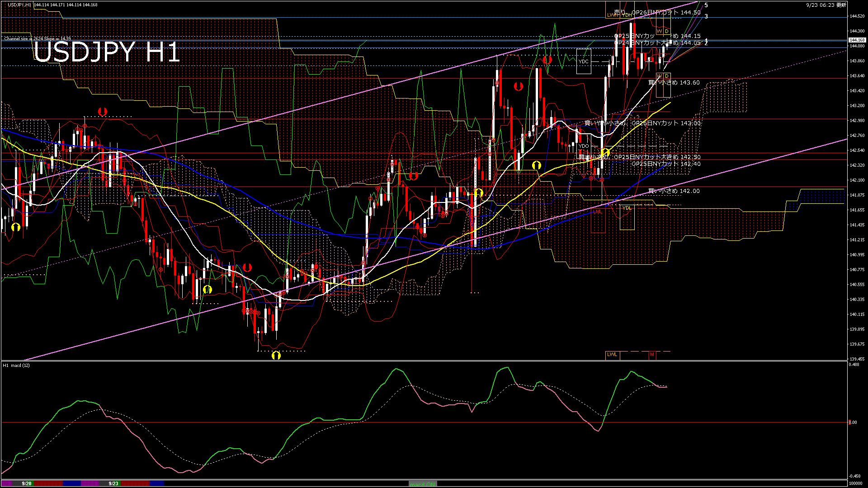Screen dimensions: 868x488
Task: Click fan line number 5 label
Action: [706, 5]
